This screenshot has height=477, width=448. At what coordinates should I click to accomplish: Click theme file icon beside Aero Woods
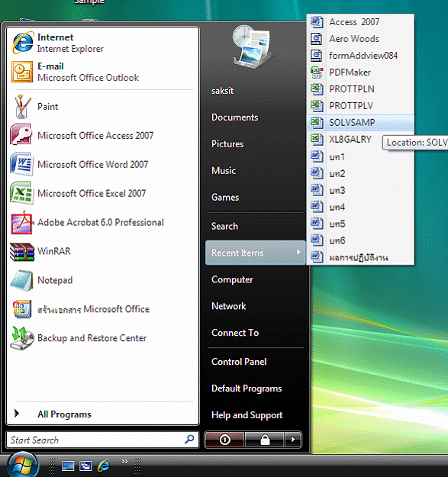point(317,39)
